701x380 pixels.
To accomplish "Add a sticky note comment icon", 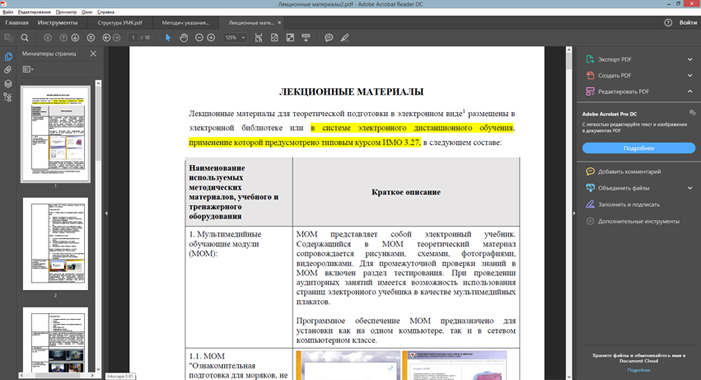I will click(x=329, y=38).
